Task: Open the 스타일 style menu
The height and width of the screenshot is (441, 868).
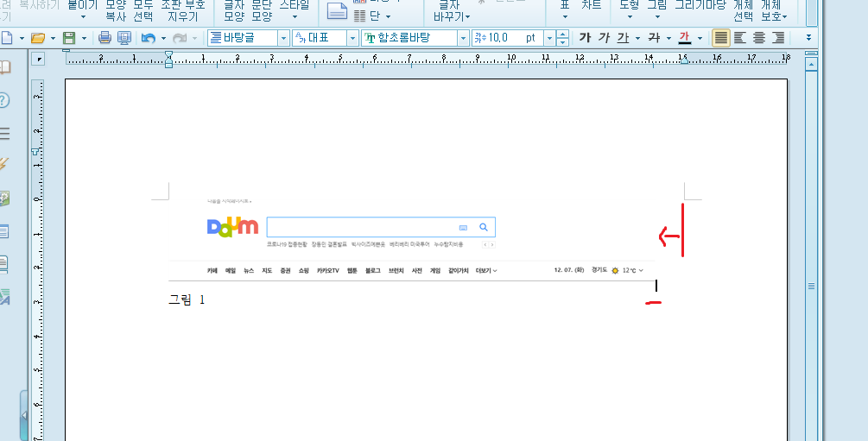Action: (295, 10)
